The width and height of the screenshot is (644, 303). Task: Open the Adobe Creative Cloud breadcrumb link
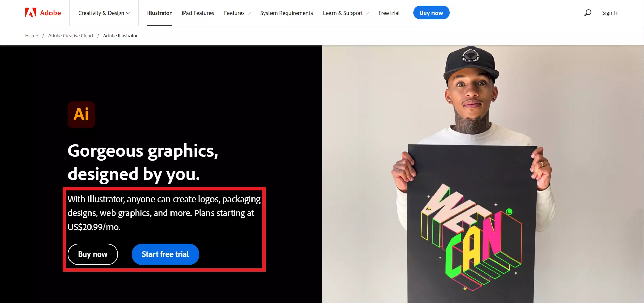(x=71, y=35)
